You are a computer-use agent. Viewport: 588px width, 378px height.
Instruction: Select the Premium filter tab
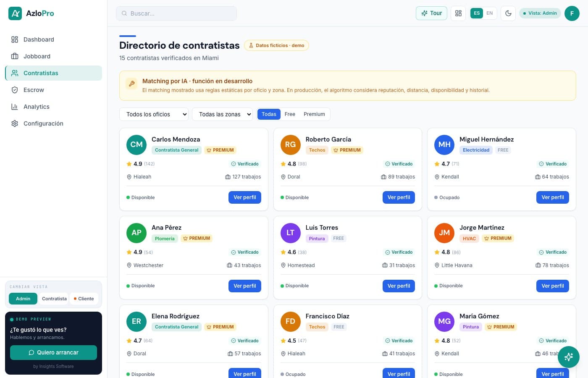[314, 114]
